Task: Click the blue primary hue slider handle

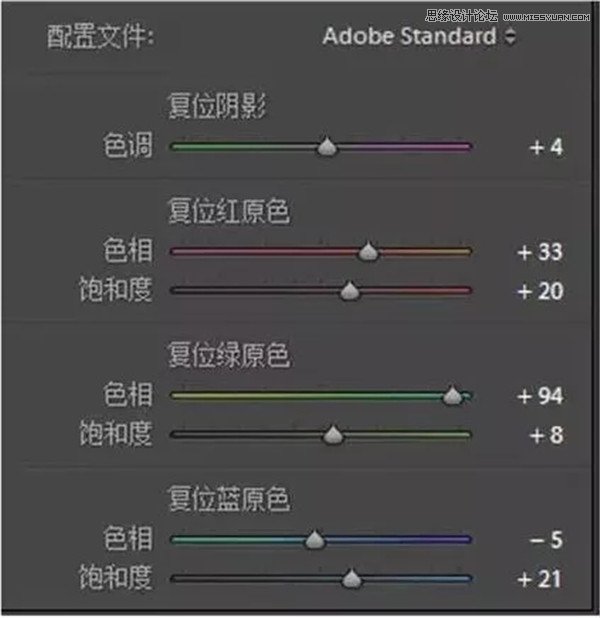Action: [315, 540]
